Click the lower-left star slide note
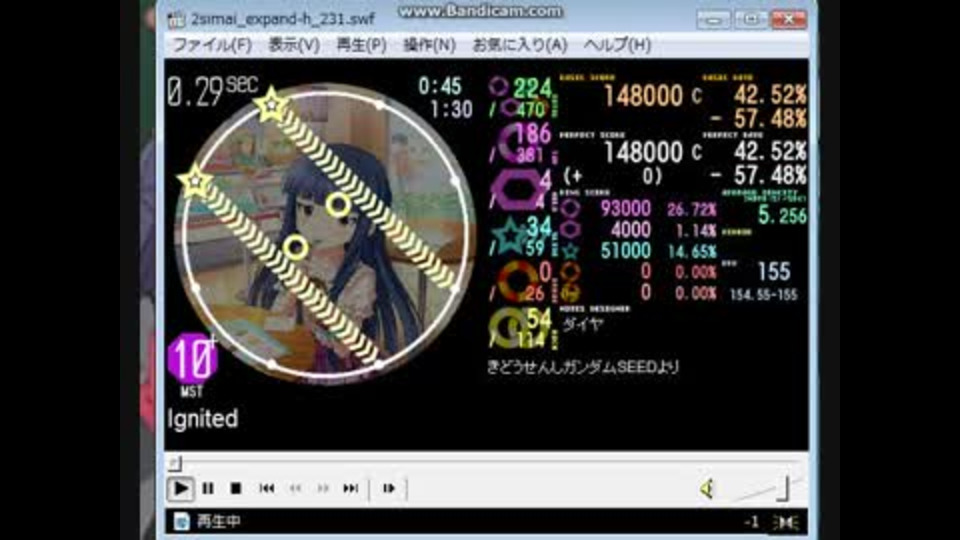Screen dimensions: 960x540 pos(195,181)
